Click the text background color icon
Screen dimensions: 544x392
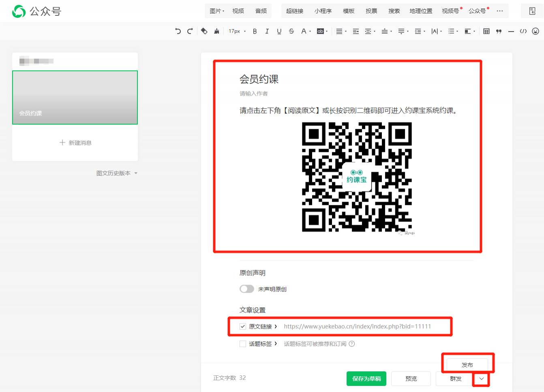(320, 31)
